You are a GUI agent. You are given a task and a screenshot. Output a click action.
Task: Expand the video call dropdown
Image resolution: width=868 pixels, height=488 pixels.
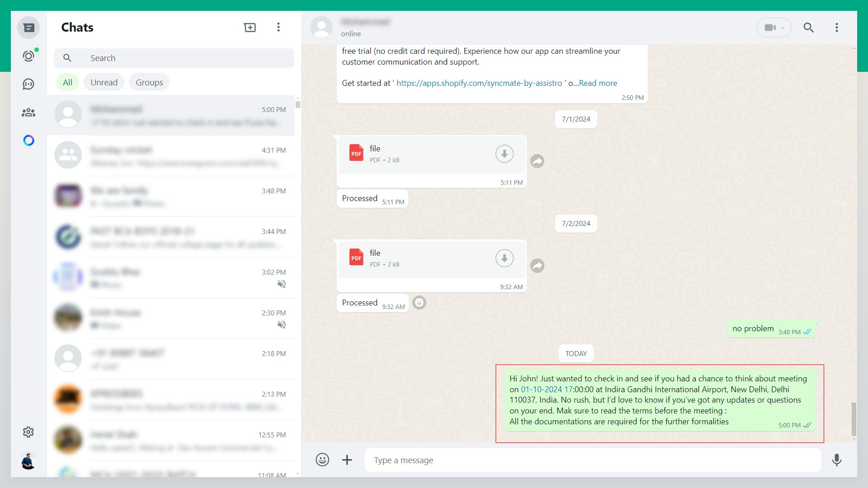(x=783, y=28)
